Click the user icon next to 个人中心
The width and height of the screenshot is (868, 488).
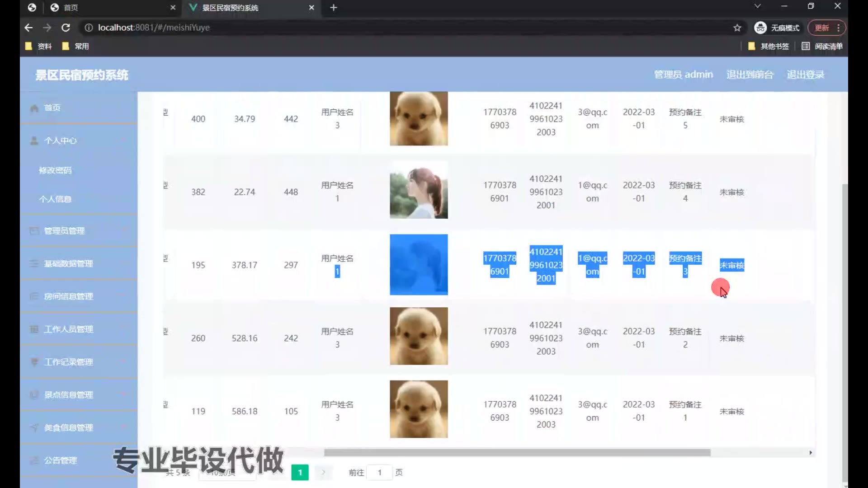34,141
